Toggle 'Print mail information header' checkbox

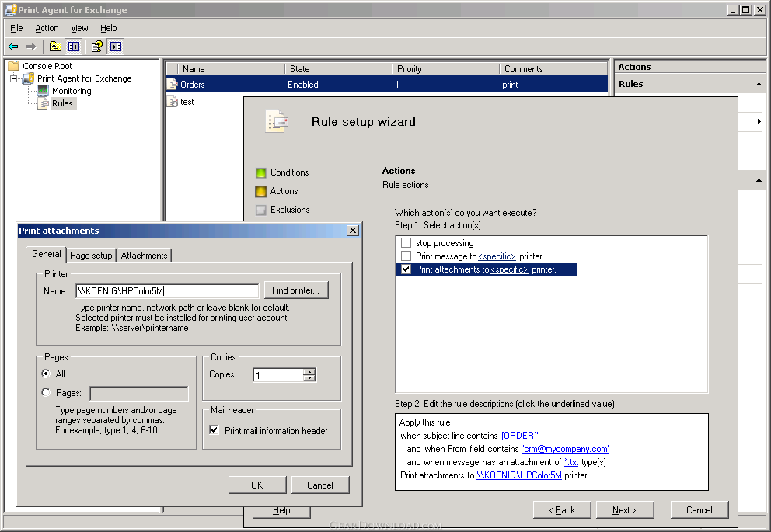point(215,429)
